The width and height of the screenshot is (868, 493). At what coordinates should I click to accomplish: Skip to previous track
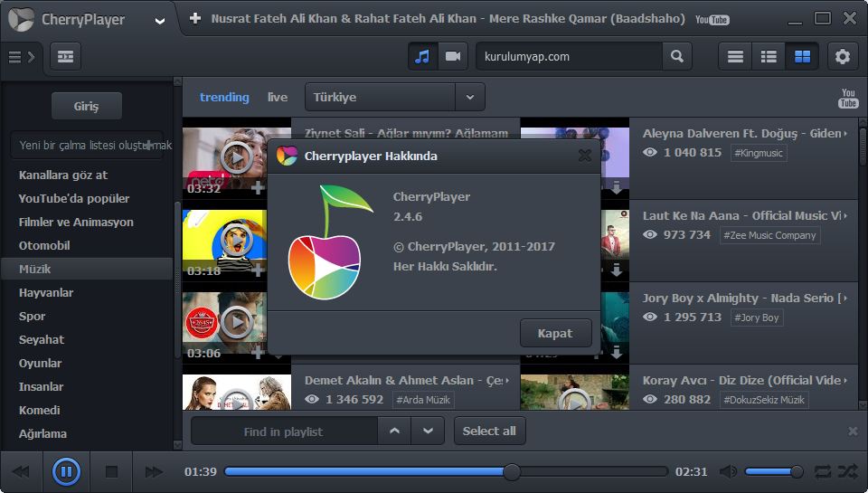[21, 472]
